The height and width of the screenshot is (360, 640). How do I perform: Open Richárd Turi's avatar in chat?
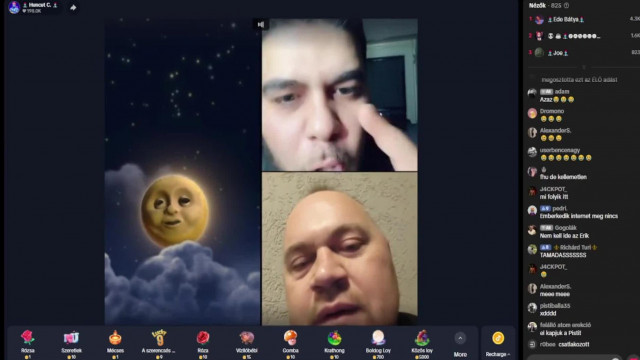coord(532,249)
